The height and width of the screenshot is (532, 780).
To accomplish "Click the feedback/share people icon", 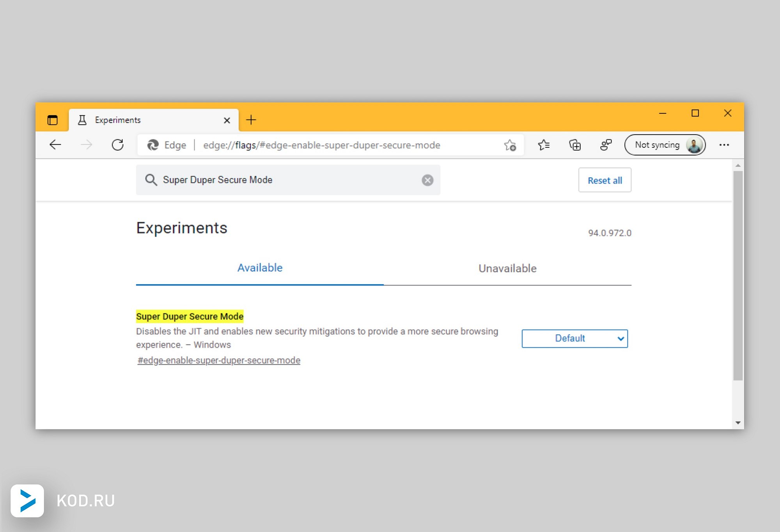I will (606, 145).
